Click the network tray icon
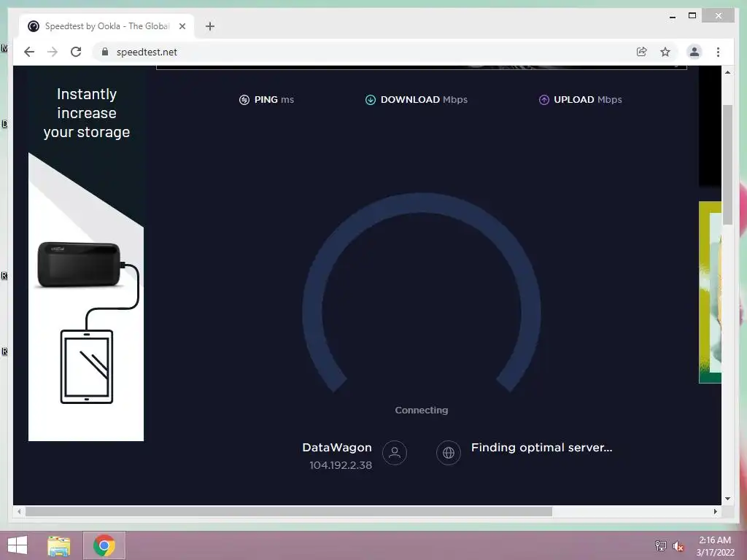 (x=660, y=545)
